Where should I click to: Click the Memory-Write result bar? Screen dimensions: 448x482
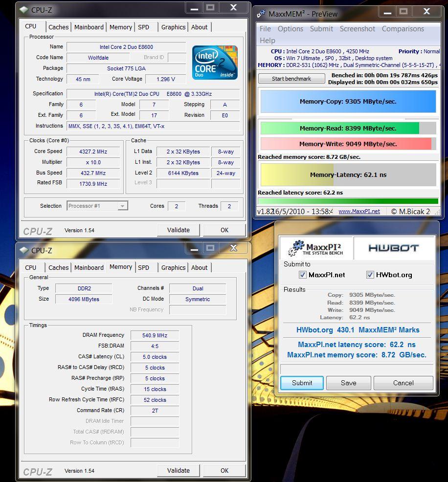(x=348, y=144)
